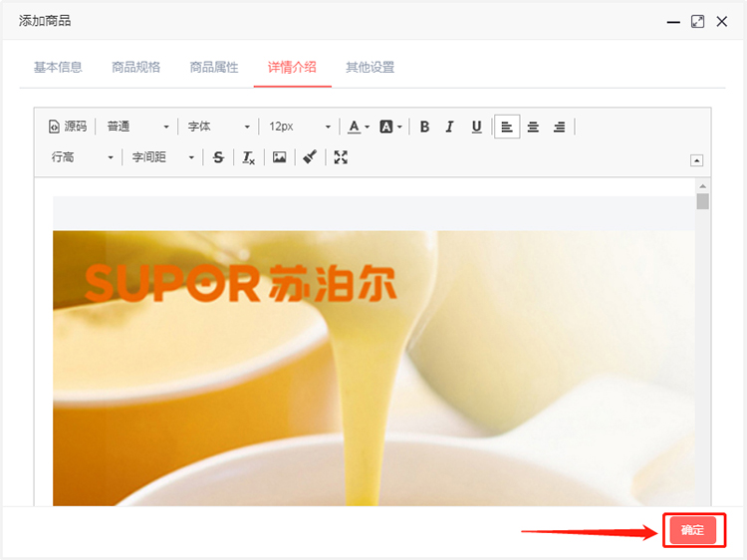Viewport: 747px width, 560px height.
Task: Maximize the 添加商品 dialog
Action: pyautogui.click(x=697, y=22)
